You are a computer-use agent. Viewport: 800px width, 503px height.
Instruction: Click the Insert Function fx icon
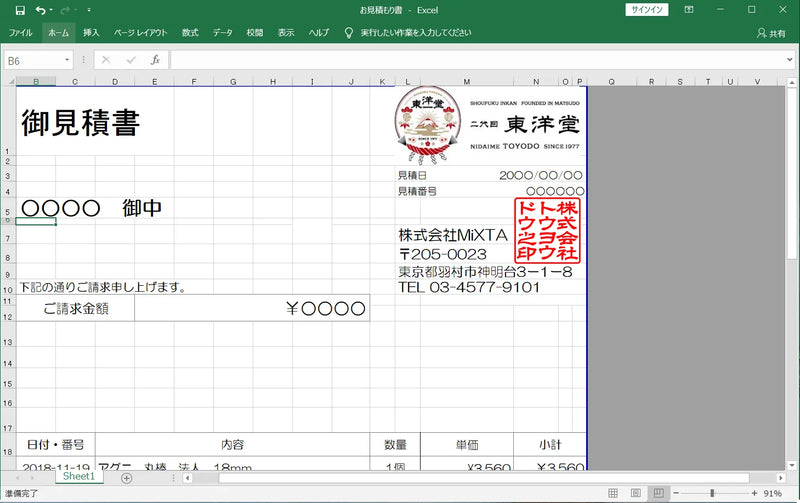tap(156, 60)
